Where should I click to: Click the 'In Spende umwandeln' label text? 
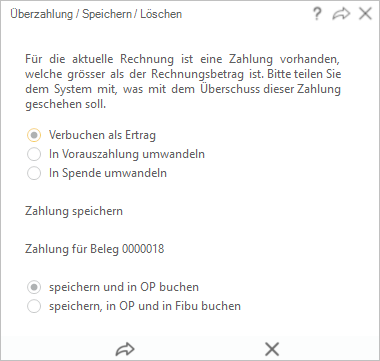[108, 173]
